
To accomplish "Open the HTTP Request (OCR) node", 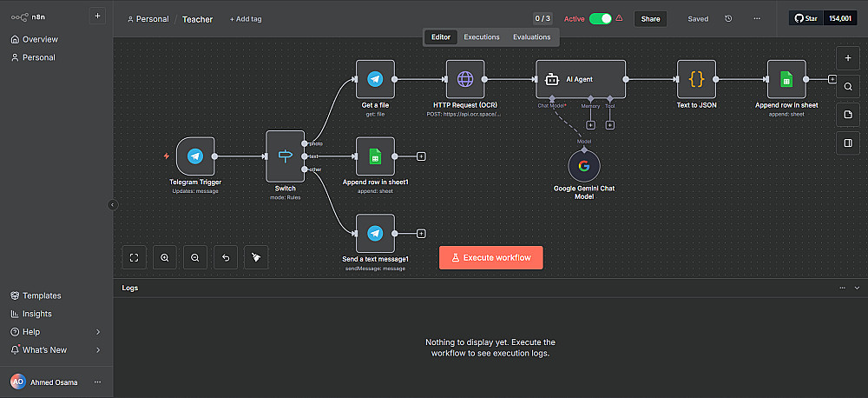I will (x=465, y=79).
